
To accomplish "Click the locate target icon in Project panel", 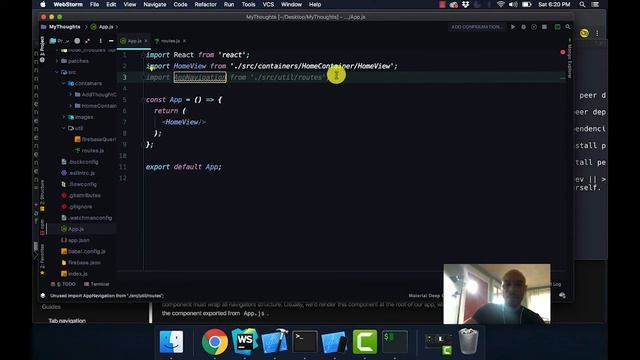I will click(x=77, y=41).
